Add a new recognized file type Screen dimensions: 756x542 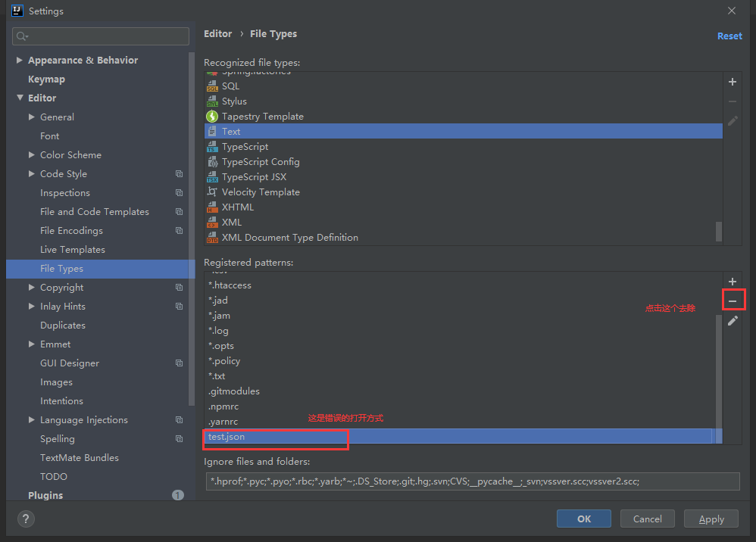click(733, 82)
